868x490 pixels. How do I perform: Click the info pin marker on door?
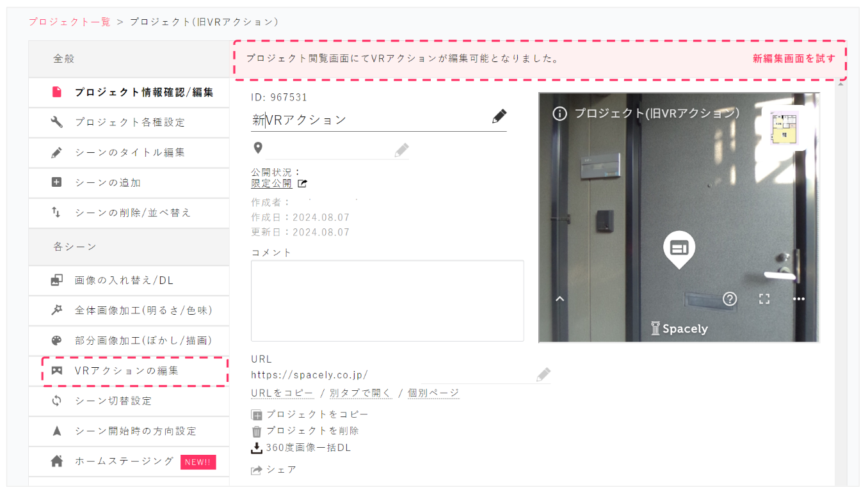pos(679,249)
